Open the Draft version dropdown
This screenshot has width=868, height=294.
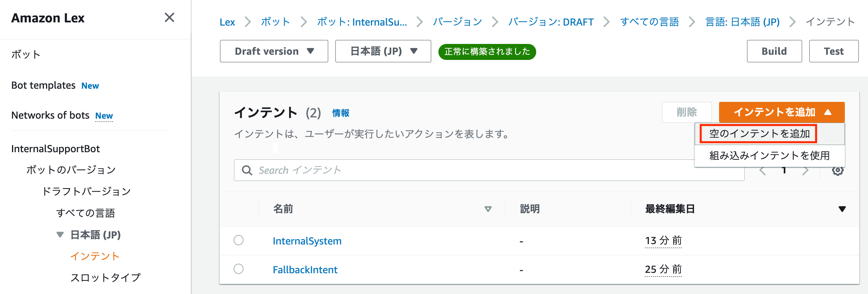tap(274, 51)
